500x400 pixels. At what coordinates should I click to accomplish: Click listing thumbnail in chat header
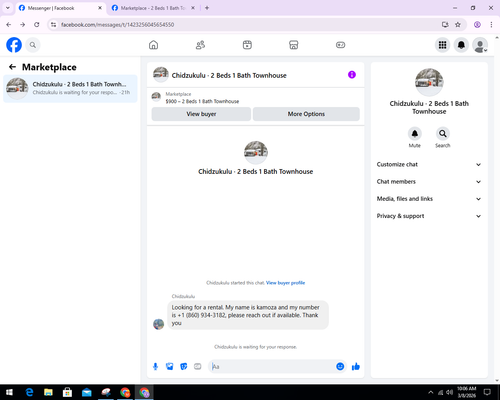click(x=161, y=75)
